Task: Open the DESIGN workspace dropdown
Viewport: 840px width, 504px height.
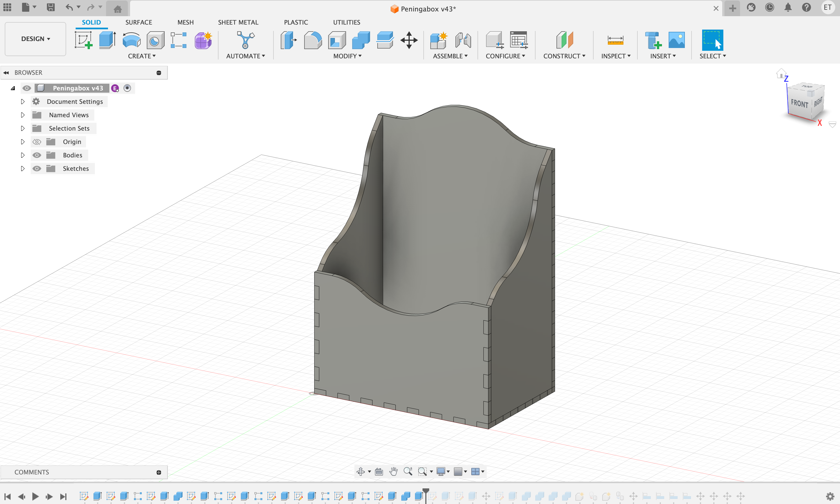Action: [x=35, y=39]
